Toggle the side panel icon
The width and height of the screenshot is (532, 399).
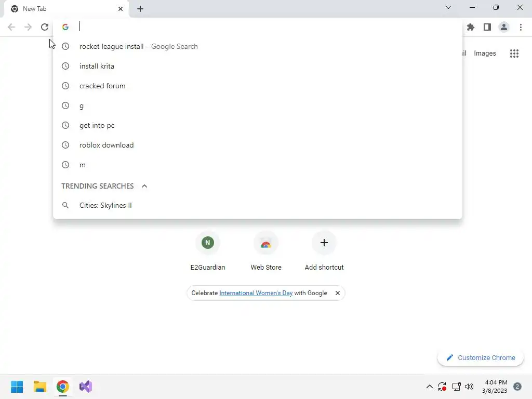coord(487,27)
